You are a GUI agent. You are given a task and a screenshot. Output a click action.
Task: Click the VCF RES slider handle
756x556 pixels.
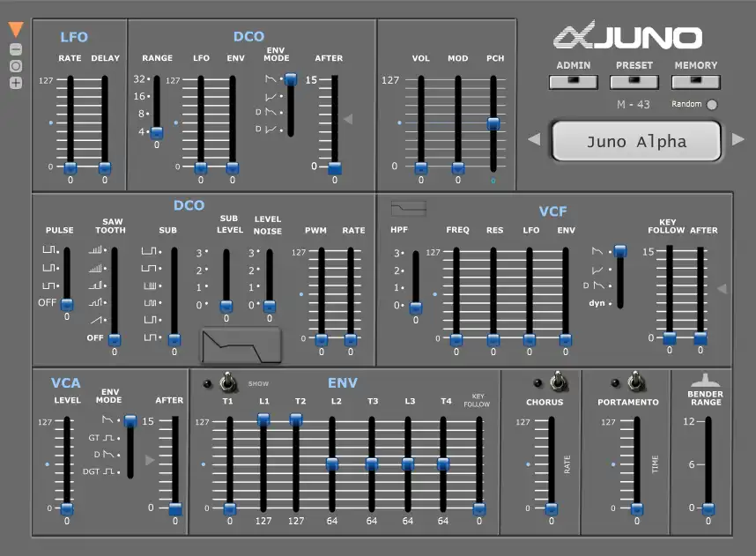[x=493, y=340]
